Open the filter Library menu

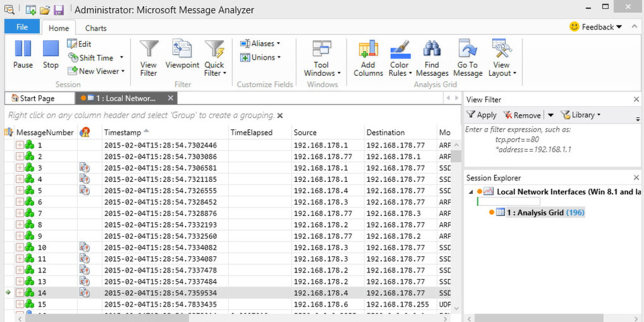(581, 115)
